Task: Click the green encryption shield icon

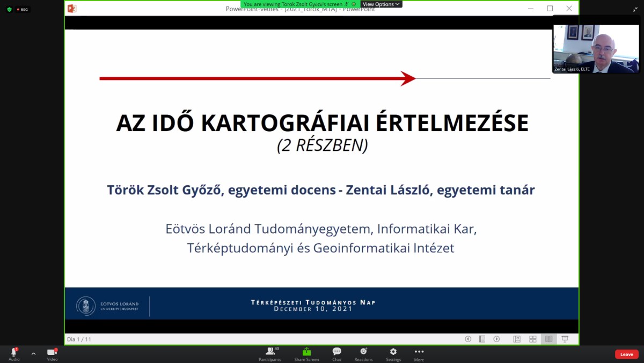Action: (x=9, y=9)
